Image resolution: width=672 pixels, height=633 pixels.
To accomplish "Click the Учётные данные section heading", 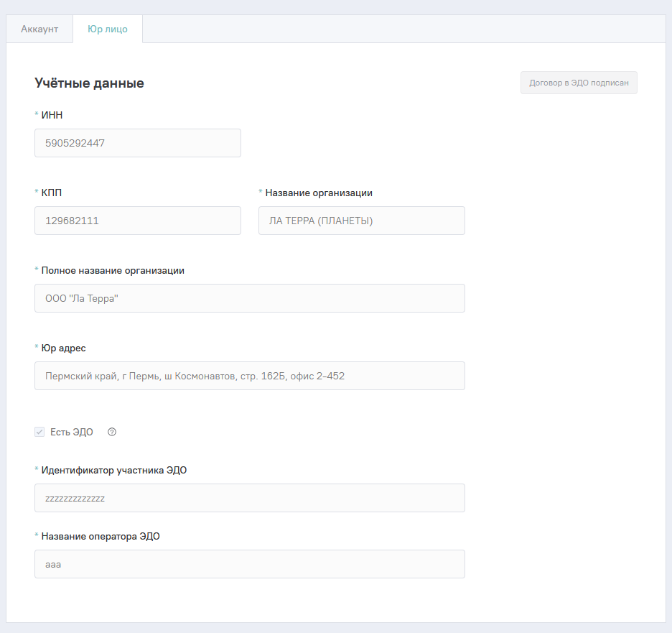I will pos(89,83).
